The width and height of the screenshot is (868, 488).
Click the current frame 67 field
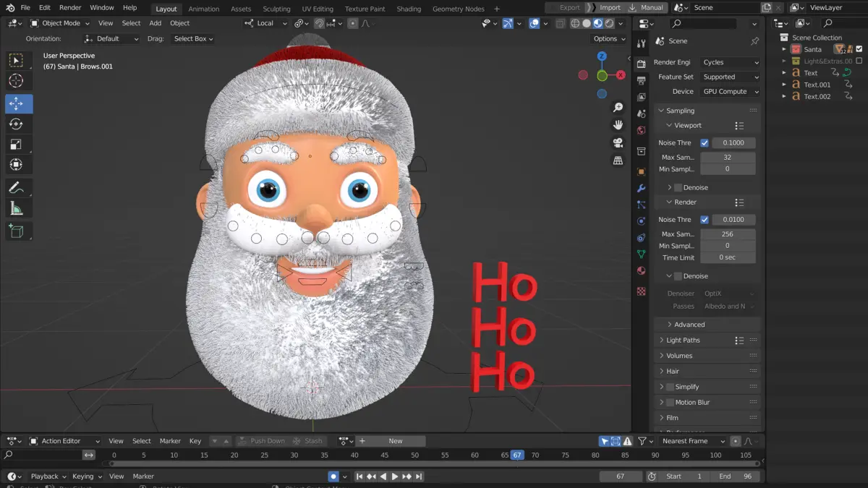[x=621, y=476]
